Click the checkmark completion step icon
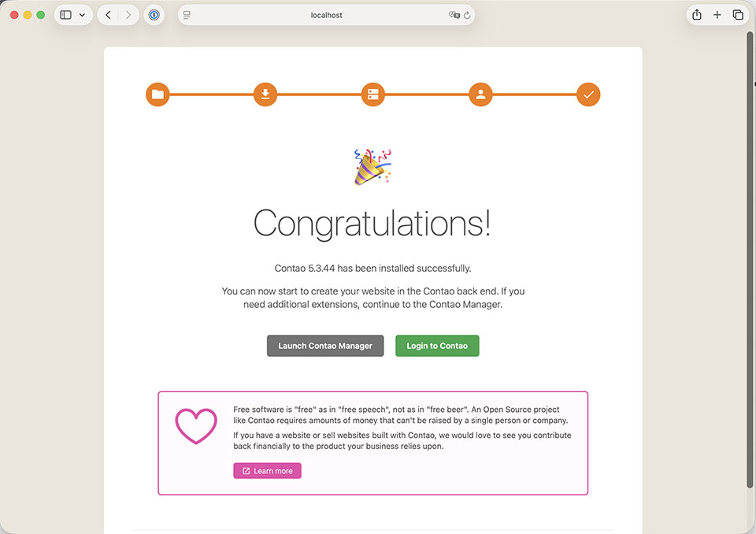 tap(588, 95)
